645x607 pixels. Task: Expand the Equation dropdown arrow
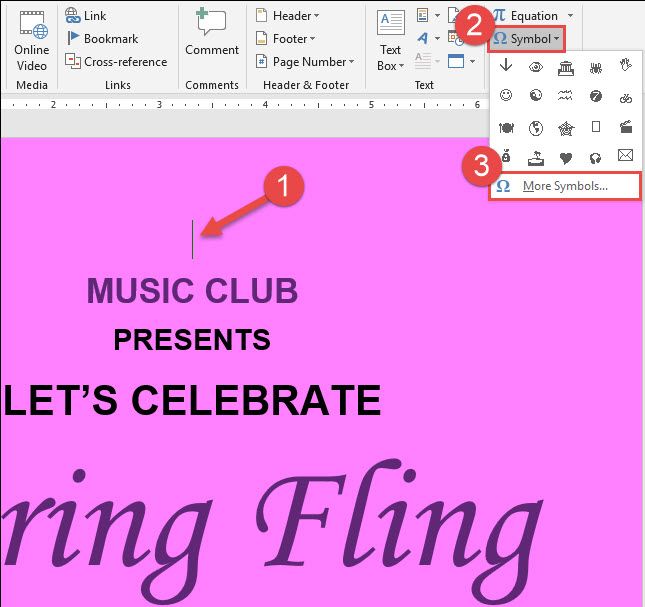(x=571, y=16)
